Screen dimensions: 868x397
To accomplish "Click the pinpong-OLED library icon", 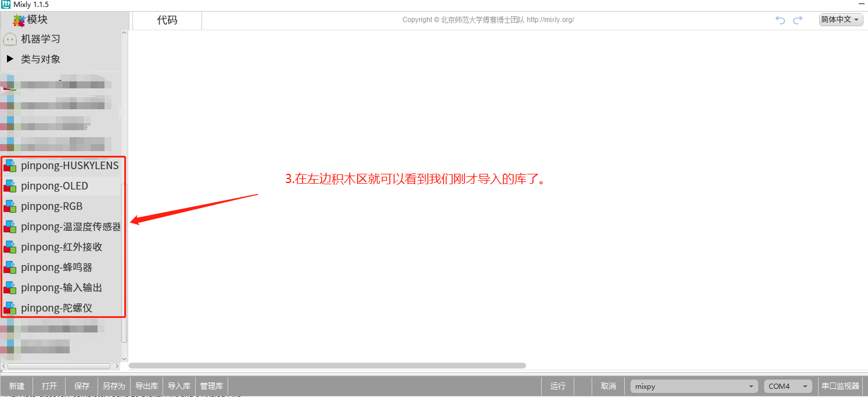I will (10, 186).
